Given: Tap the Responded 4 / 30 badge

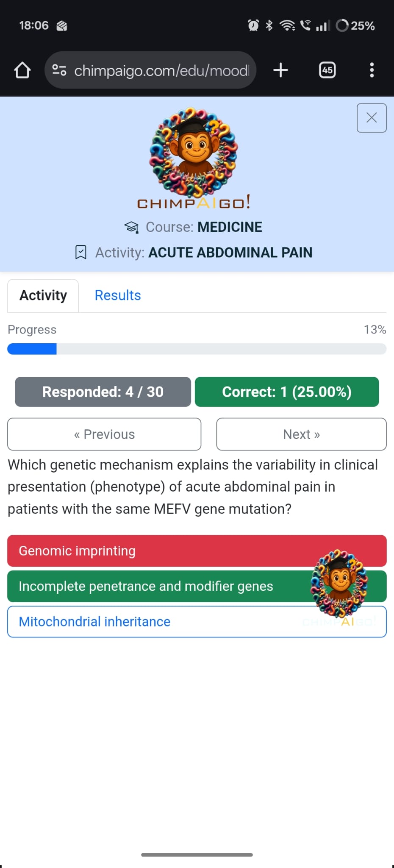Looking at the screenshot, I should 103,392.
